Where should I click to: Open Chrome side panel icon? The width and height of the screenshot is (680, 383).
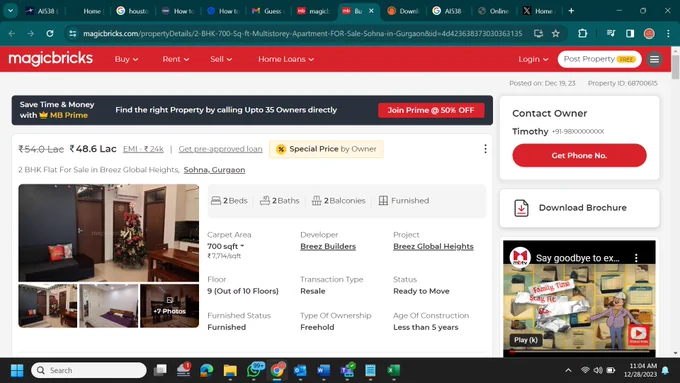[x=630, y=33]
